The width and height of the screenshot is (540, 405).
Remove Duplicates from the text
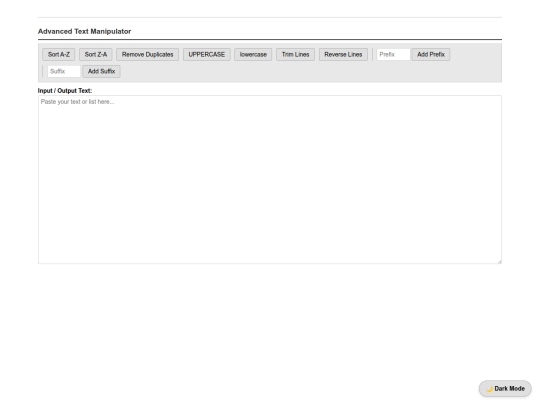147,54
